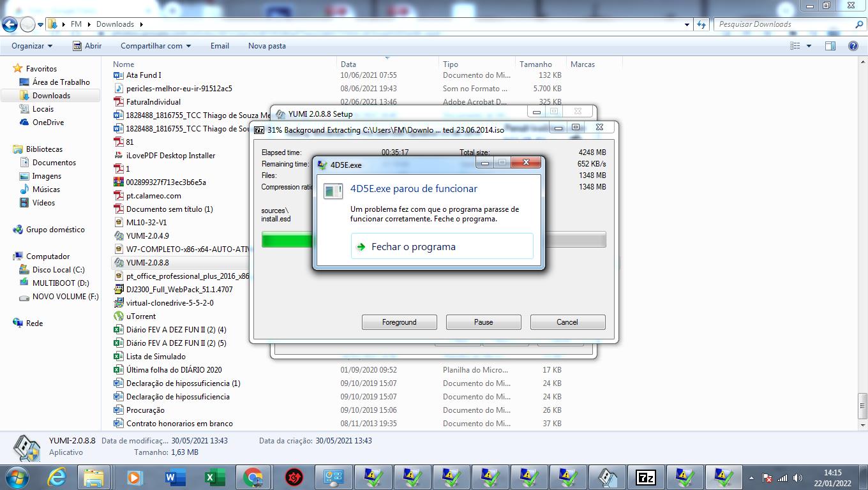Screen dimensions: 868x490
Task: Launch Word from the taskbar
Action: (174, 477)
